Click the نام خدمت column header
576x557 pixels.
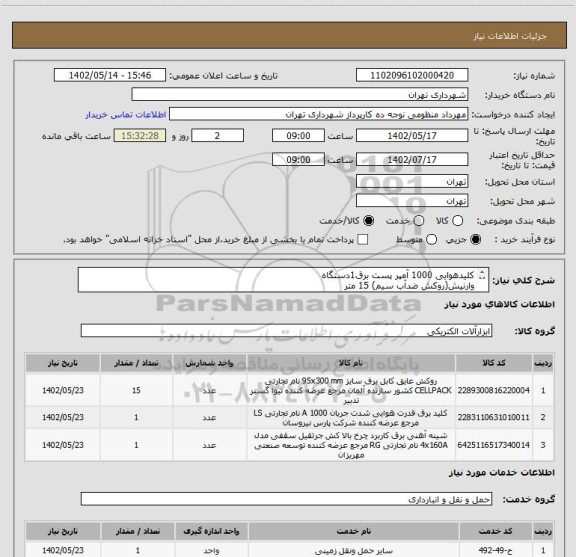pyautogui.click(x=354, y=531)
